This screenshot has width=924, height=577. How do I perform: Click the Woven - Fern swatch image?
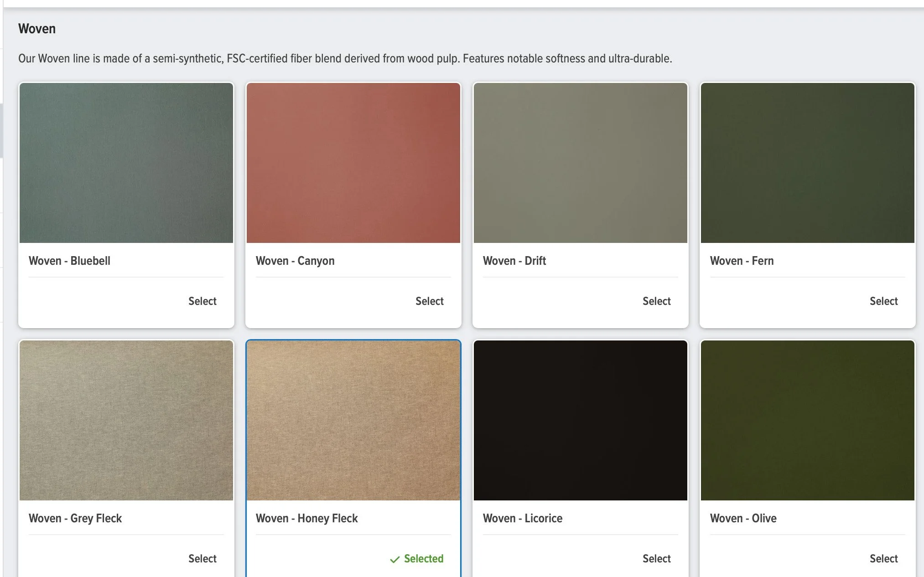click(x=807, y=163)
